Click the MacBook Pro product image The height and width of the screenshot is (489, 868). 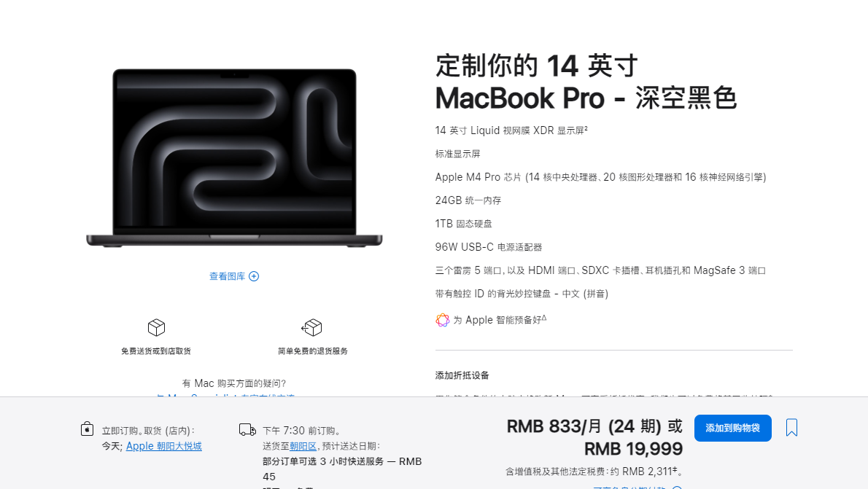point(234,157)
